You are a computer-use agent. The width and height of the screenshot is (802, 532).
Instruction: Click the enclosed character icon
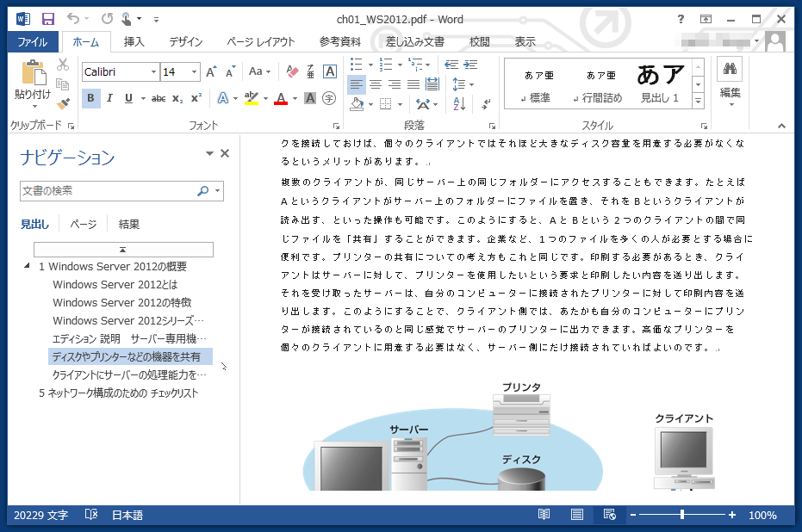(x=329, y=98)
